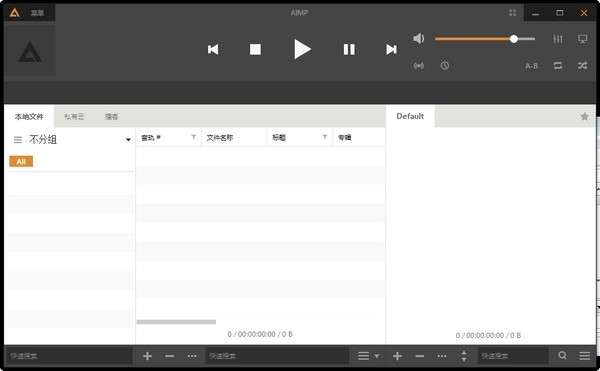The image size is (600, 371).
Task: Skip to the next track
Action: point(391,49)
